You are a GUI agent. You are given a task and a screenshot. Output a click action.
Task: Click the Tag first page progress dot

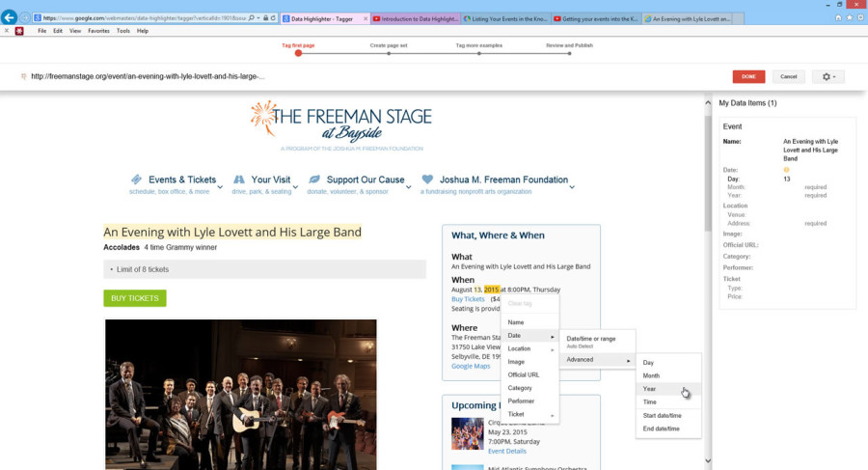point(298,53)
